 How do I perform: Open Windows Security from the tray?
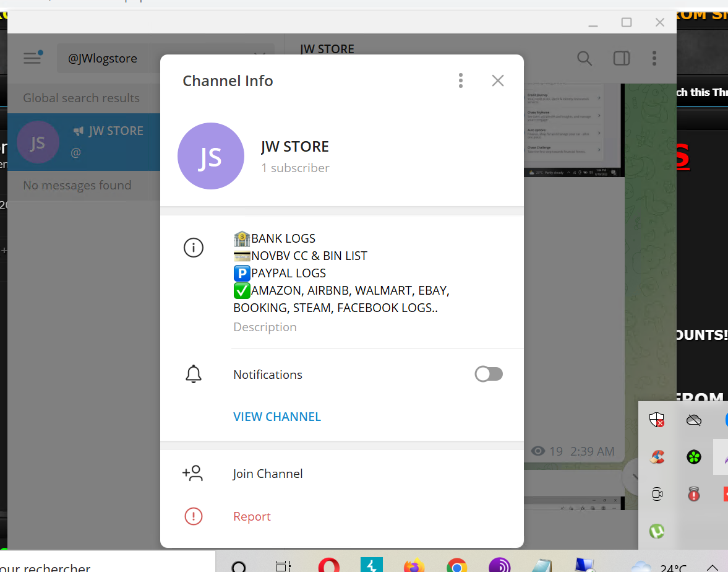click(x=656, y=420)
